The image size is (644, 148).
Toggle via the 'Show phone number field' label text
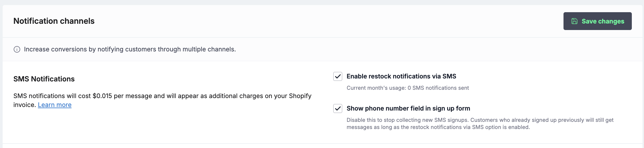408,108
